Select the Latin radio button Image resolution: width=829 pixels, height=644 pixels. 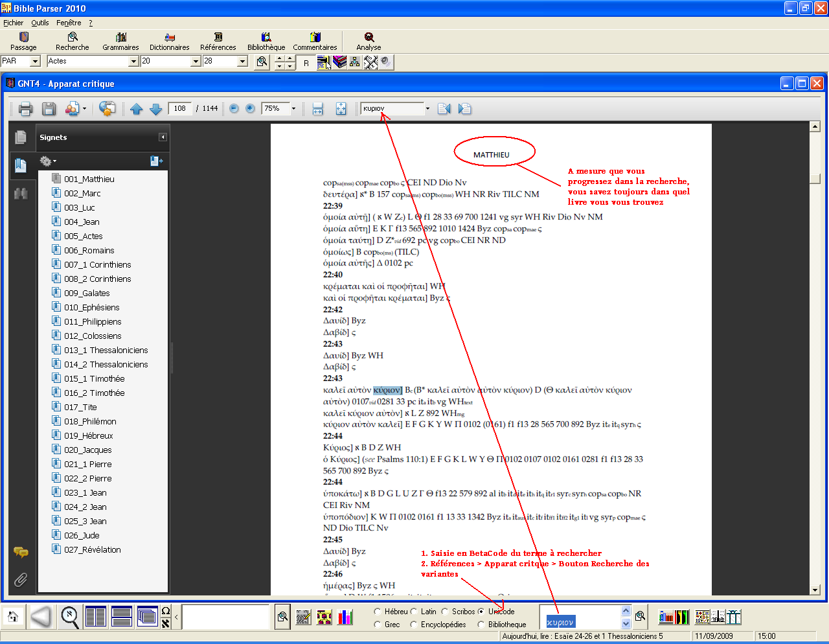(x=414, y=612)
